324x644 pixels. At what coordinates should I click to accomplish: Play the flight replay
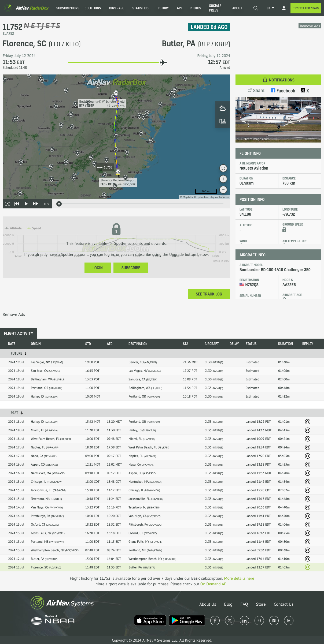pyautogui.click(x=26, y=204)
